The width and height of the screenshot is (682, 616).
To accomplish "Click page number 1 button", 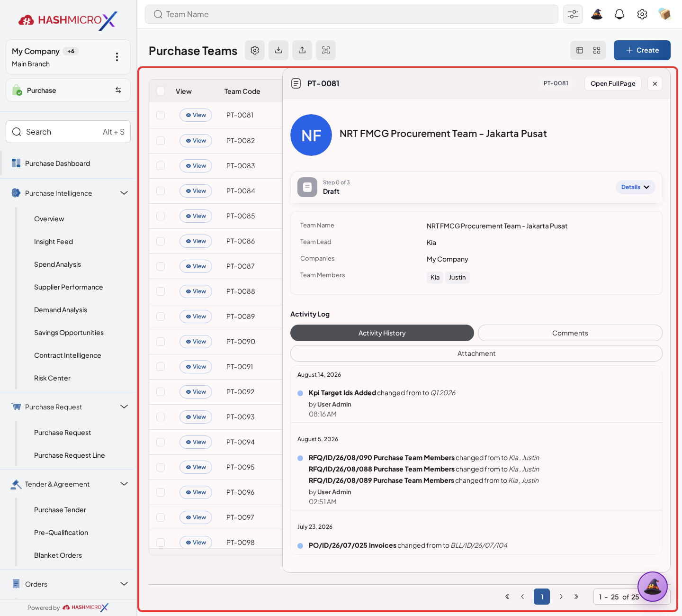I will click(542, 597).
